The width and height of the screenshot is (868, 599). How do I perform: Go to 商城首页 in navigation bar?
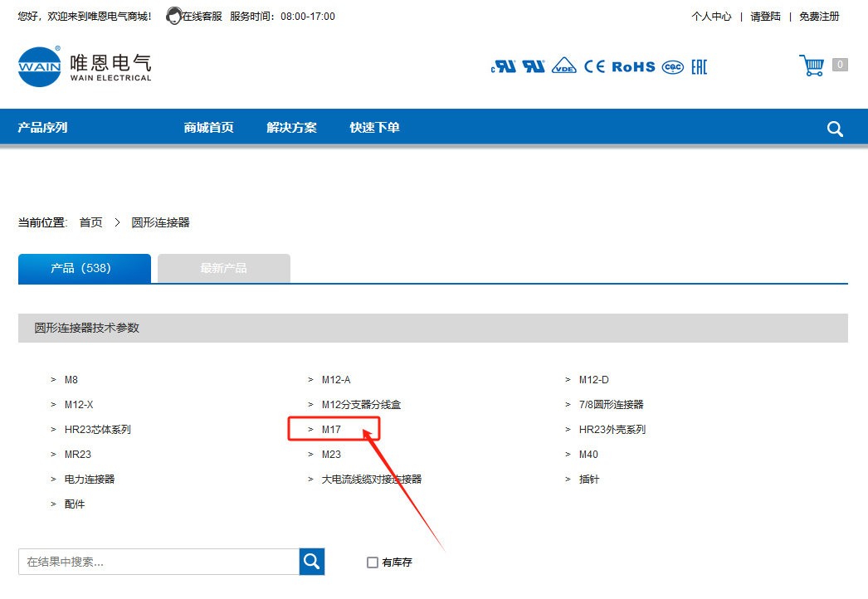[208, 128]
